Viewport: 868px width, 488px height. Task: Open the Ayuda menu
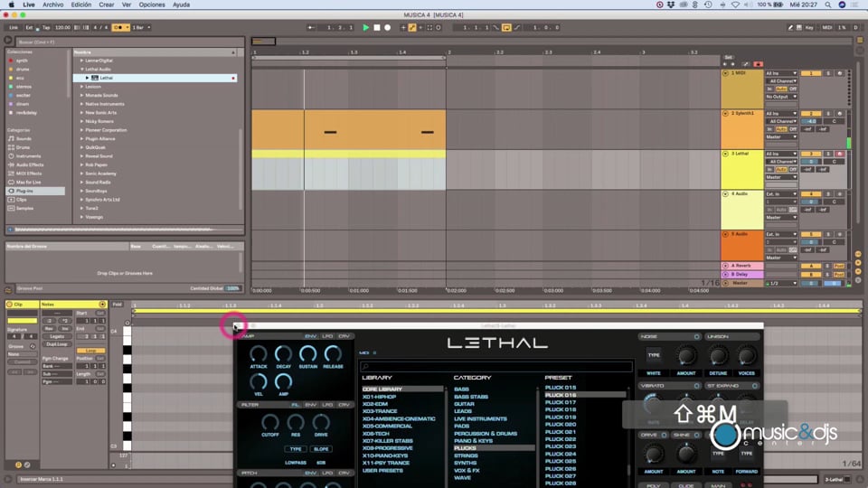click(181, 5)
